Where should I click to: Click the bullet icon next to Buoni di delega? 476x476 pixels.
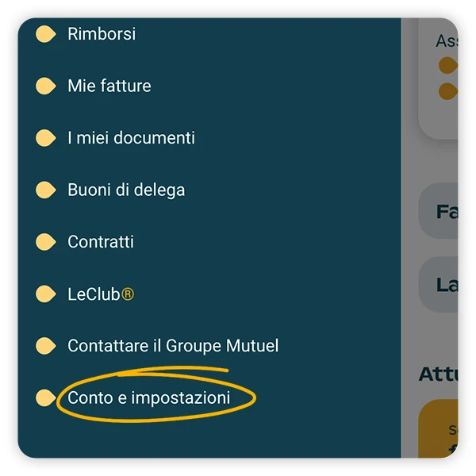46,190
